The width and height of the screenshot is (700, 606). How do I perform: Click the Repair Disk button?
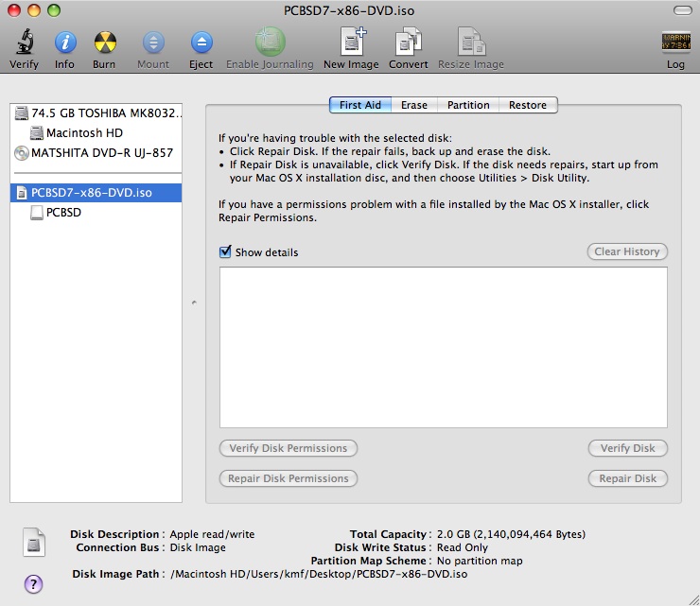tap(628, 478)
